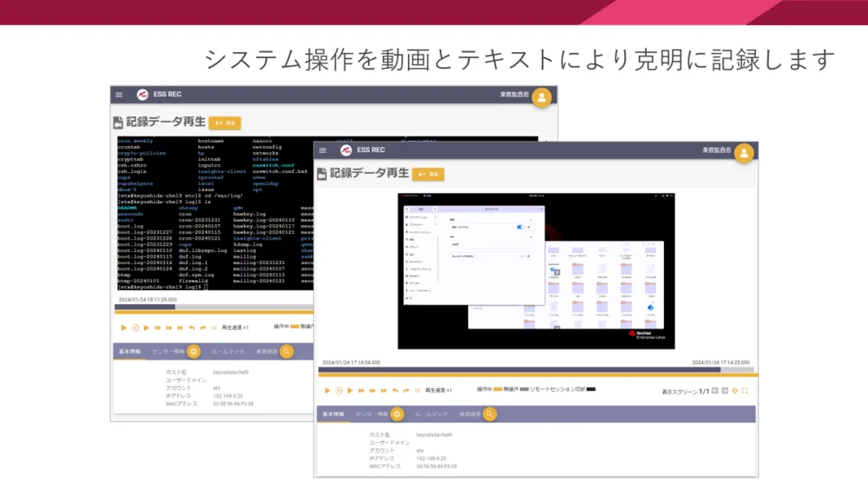Open user avatar in front window header
Viewport: 868px width, 490px height.
[x=744, y=153]
